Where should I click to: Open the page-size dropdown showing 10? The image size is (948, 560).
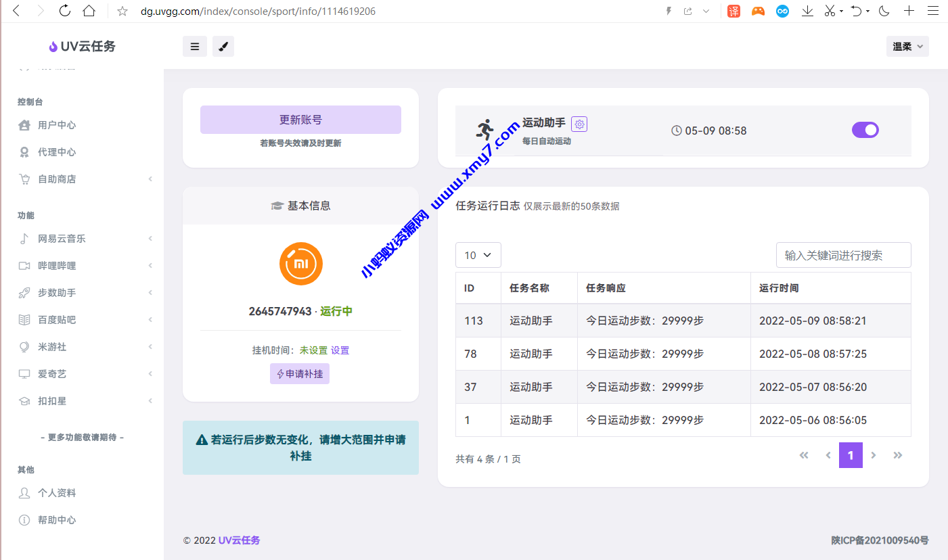click(478, 255)
